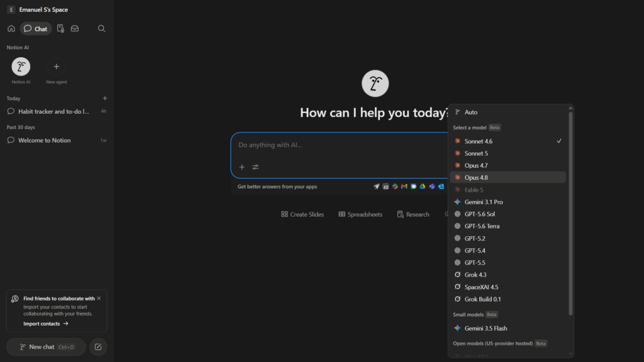Choose Gemini 3.1 Pro model
644x362 pixels.
tap(508, 202)
